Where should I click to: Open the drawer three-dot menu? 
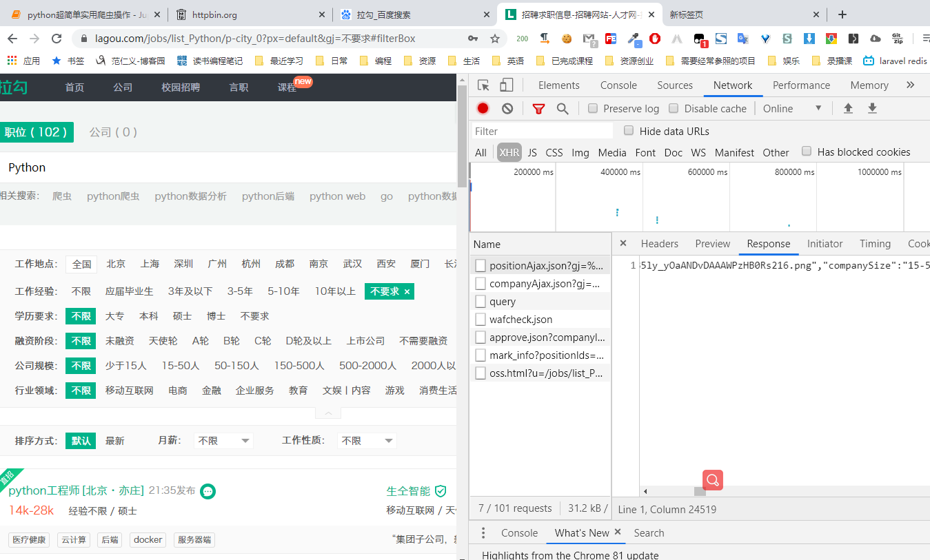click(483, 532)
